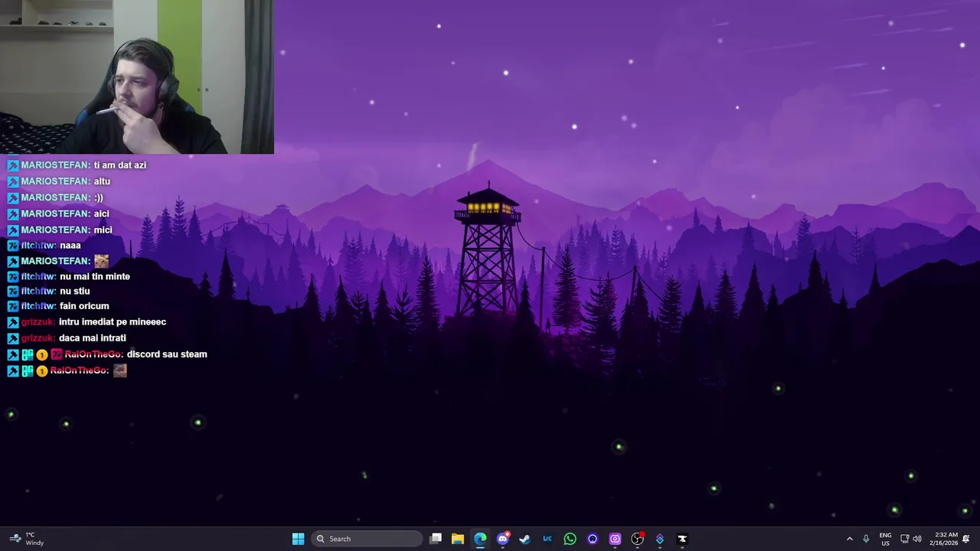Viewport: 980px width, 551px height.
Task: Switch to OBS Studio in the taskbar
Action: pyautogui.click(x=637, y=539)
